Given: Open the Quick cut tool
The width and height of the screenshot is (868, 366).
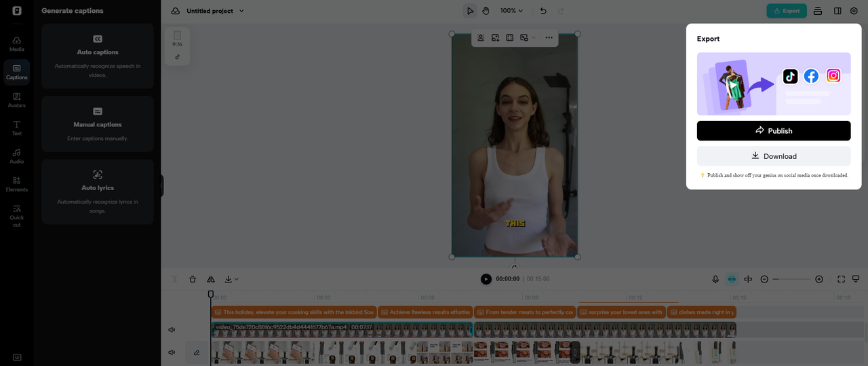Looking at the screenshot, I should click(x=16, y=215).
